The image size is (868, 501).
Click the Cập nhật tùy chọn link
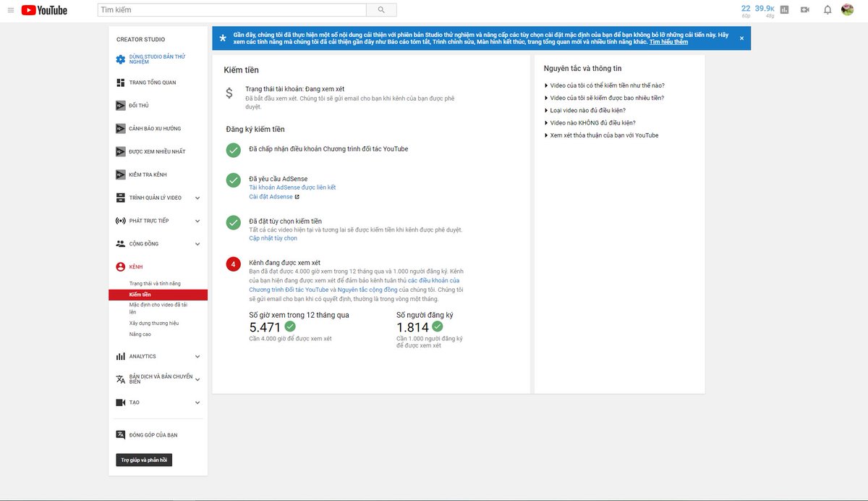273,238
